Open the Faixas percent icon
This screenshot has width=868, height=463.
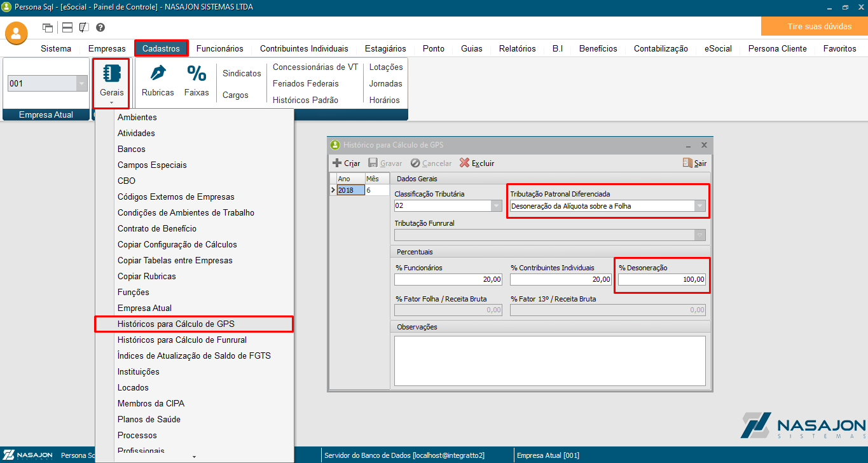click(196, 74)
